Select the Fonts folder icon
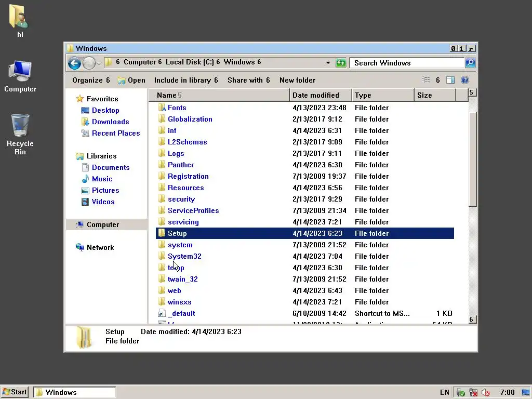 pos(162,108)
